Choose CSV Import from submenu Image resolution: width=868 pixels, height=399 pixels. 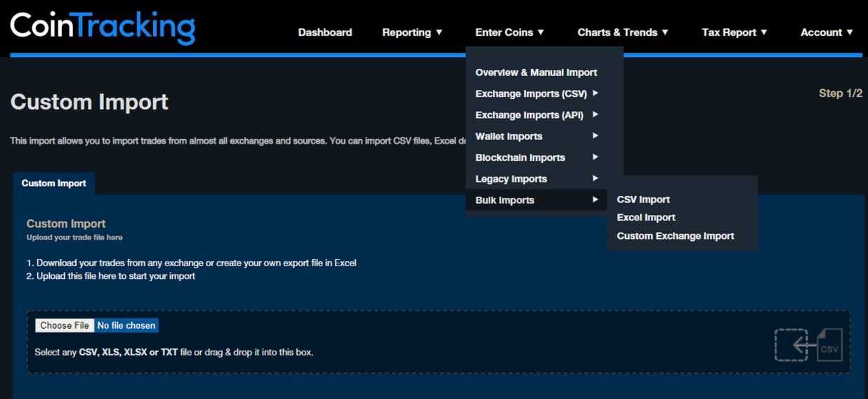pos(643,199)
